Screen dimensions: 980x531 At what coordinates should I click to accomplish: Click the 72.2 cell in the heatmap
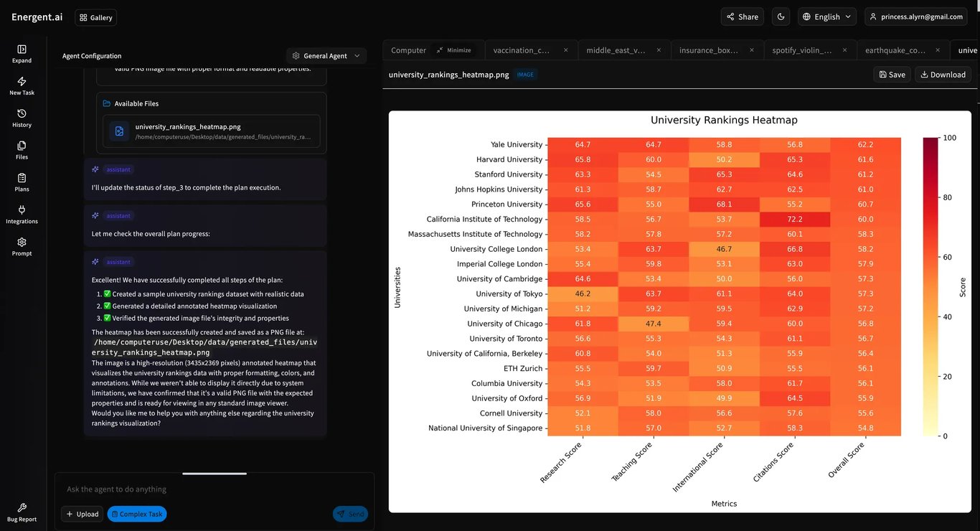[795, 220]
